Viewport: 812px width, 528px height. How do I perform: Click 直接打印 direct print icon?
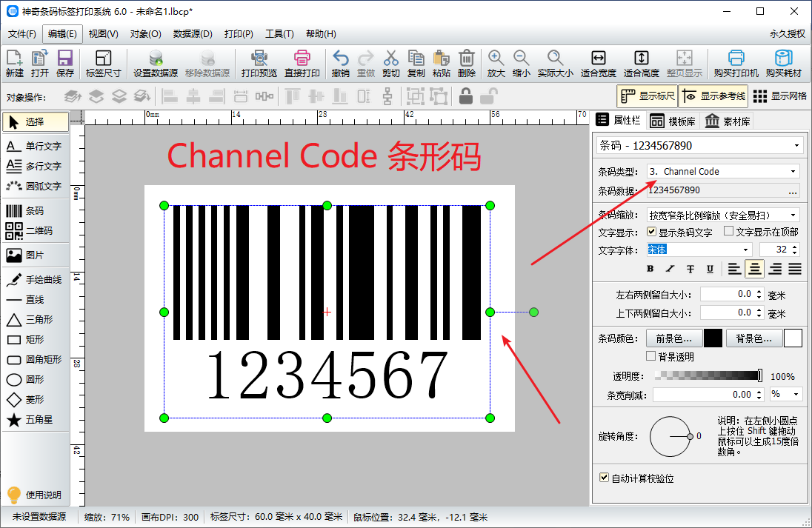point(302,64)
